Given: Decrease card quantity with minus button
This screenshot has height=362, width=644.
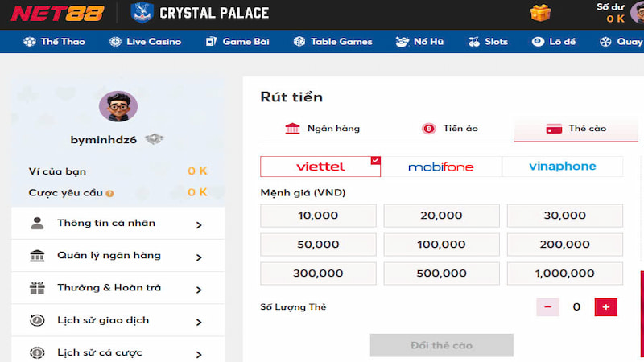Looking at the screenshot, I should coord(547,306).
